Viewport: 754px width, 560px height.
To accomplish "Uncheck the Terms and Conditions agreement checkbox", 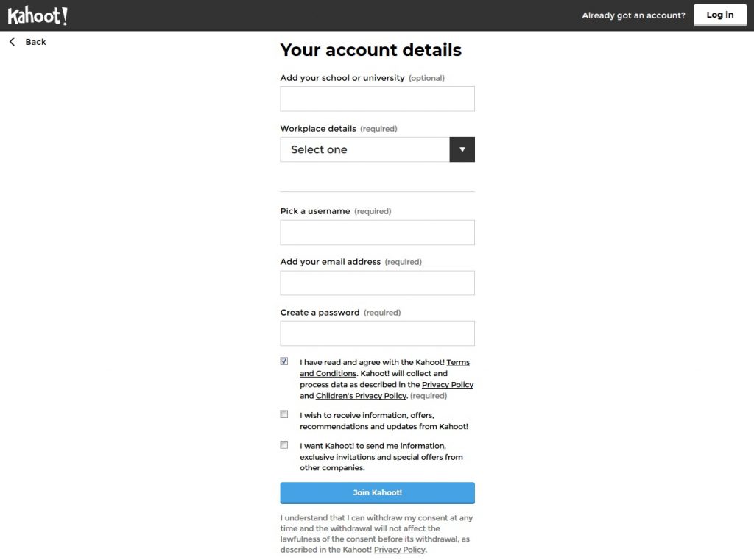I will [x=284, y=361].
